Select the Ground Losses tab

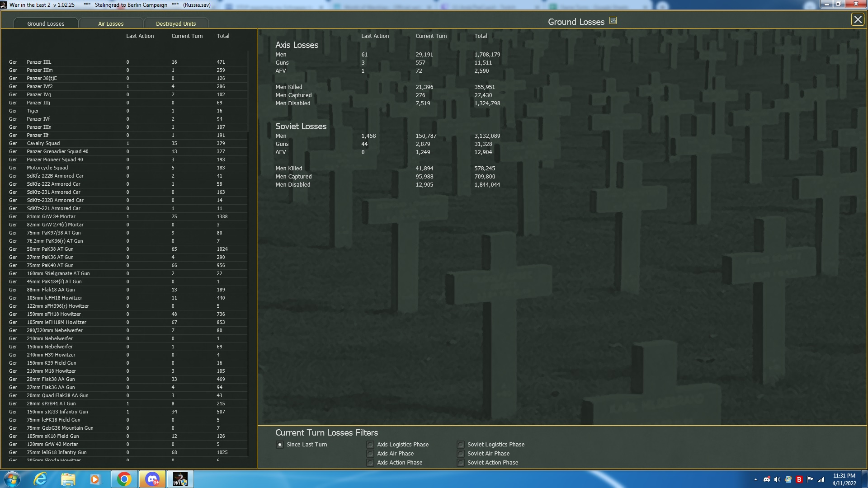(x=46, y=23)
